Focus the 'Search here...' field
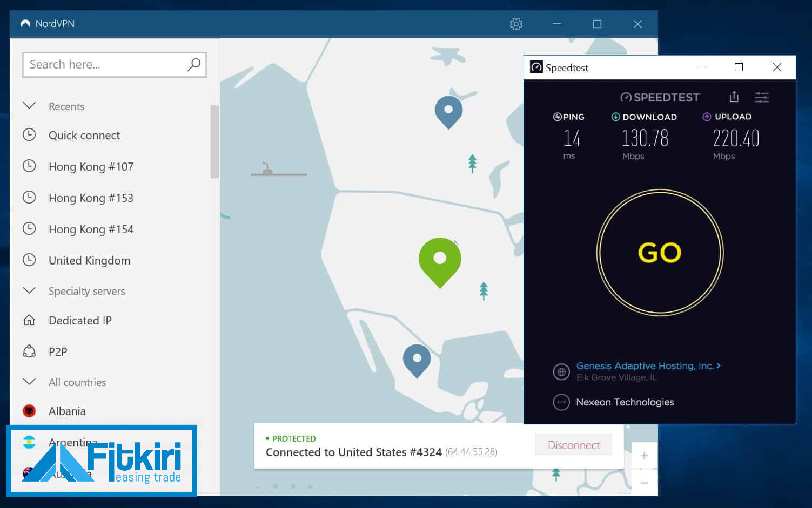812x508 pixels. pos(115,65)
